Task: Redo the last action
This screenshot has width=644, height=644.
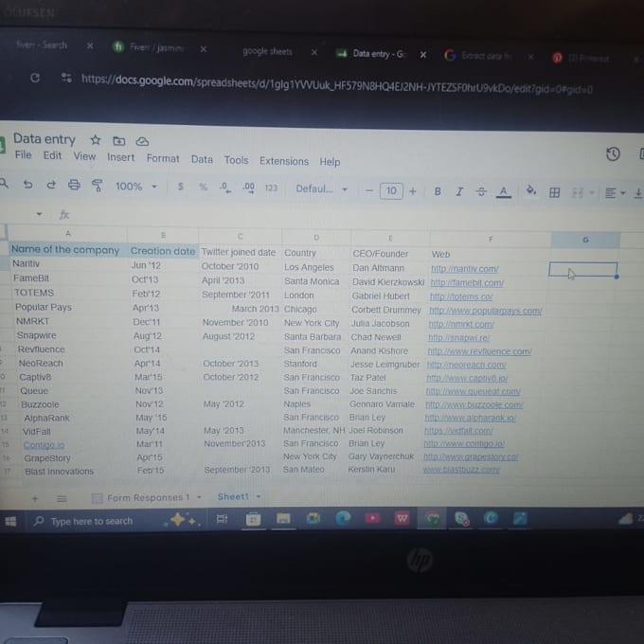Action: click(51, 185)
